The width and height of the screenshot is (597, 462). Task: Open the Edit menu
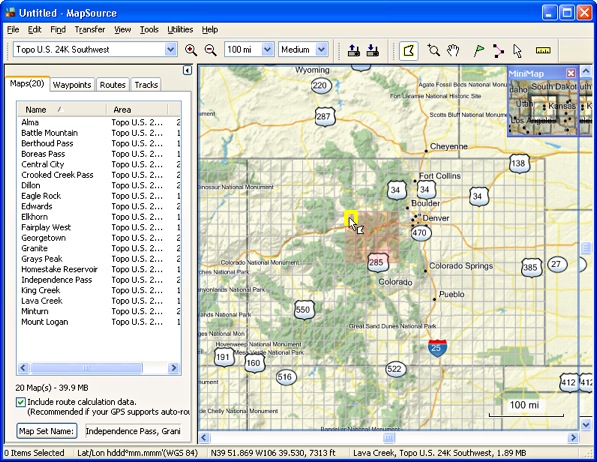click(34, 29)
